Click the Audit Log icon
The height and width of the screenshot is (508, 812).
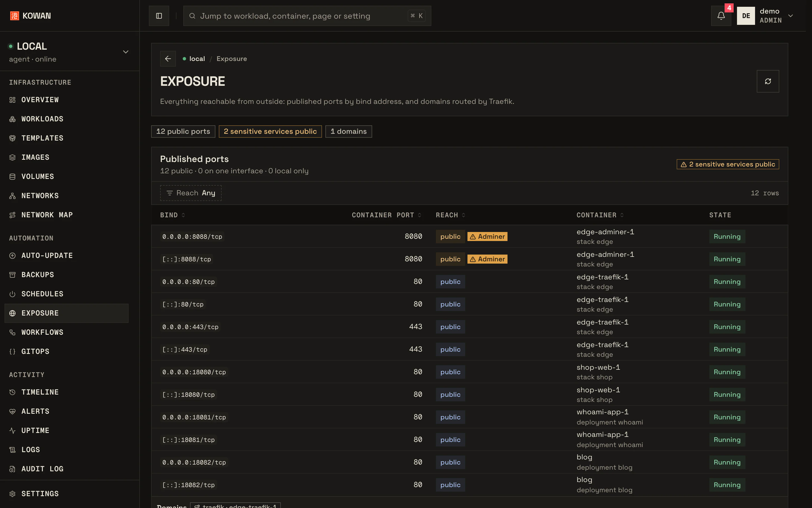pyautogui.click(x=12, y=469)
